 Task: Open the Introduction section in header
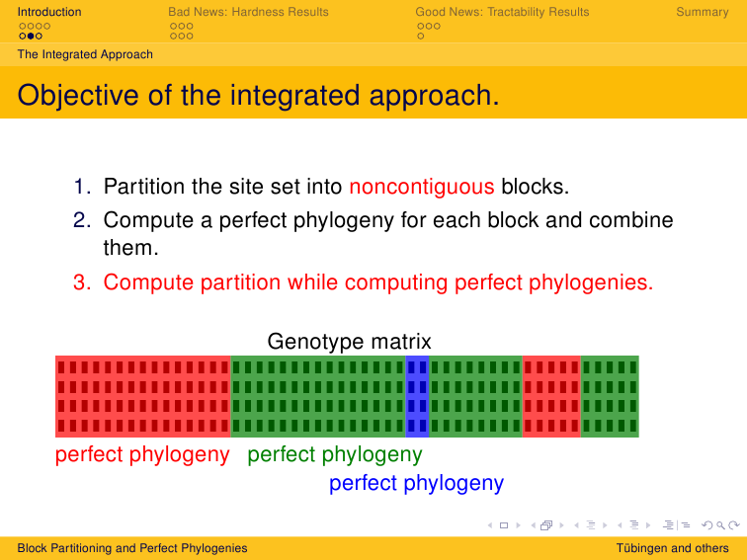coord(49,12)
